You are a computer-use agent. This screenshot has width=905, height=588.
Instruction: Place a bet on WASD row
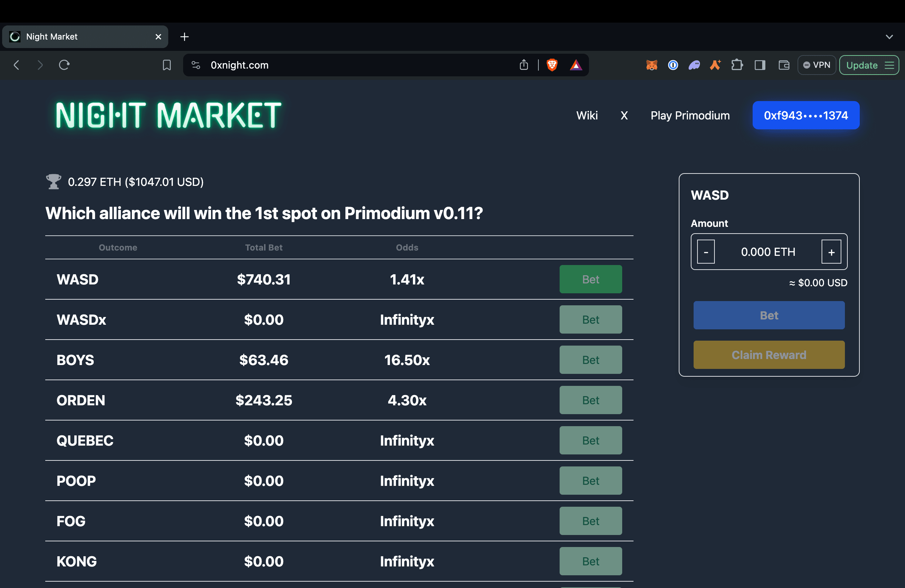(x=590, y=280)
